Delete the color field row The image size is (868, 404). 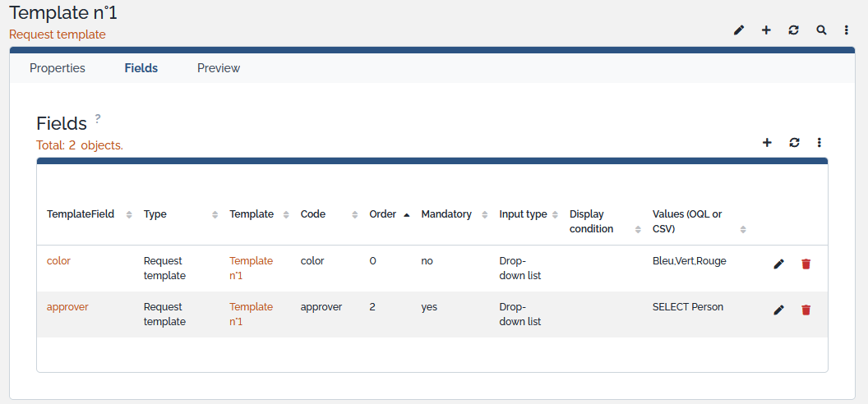tap(806, 264)
